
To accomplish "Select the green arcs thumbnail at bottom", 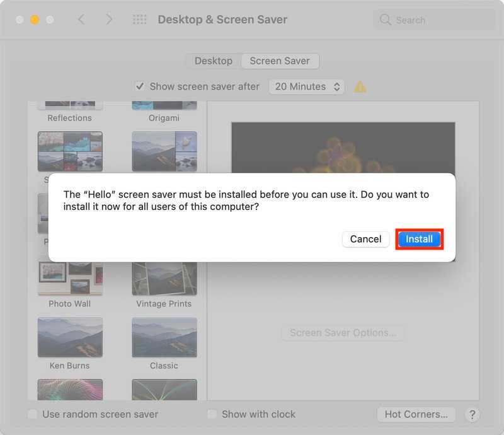I will coord(164,390).
